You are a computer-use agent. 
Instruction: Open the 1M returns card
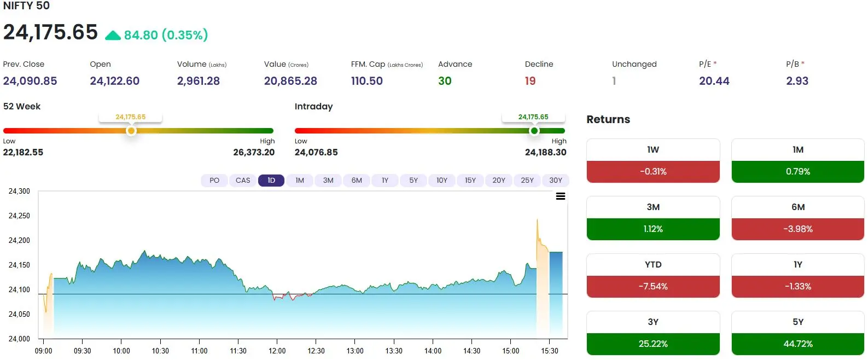pyautogui.click(x=798, y=161)
